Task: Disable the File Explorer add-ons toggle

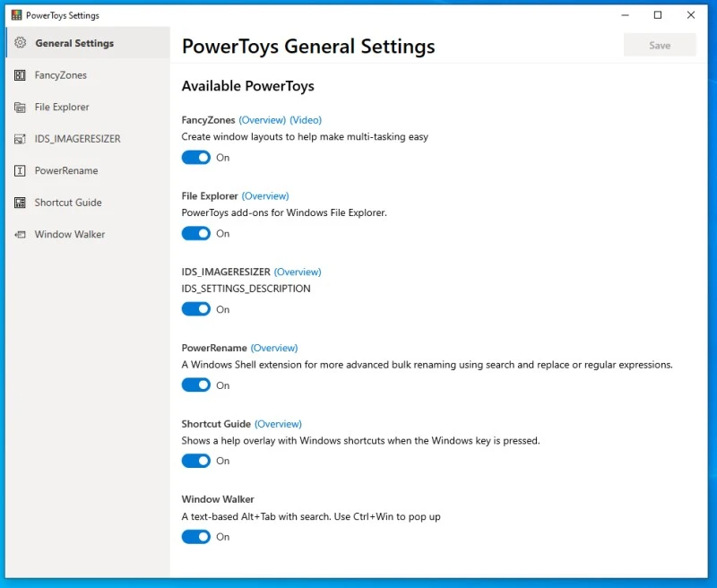Action: click(195, 233)
